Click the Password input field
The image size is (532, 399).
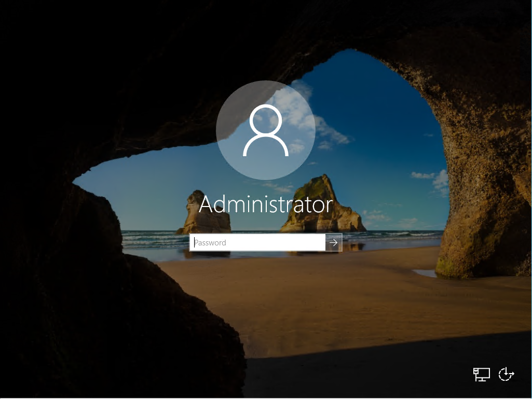pos(257,242)
